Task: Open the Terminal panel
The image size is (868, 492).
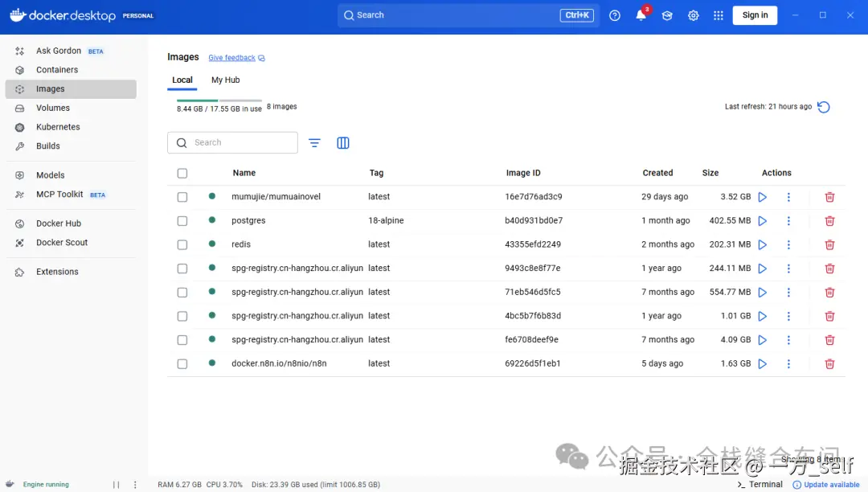Action: coord(759,484)
